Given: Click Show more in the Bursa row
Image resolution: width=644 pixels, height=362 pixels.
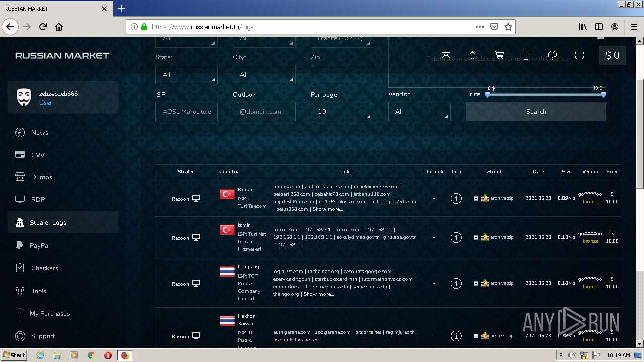Looking at the screenshot, I should pyautogui.click(x=328, y=209).
